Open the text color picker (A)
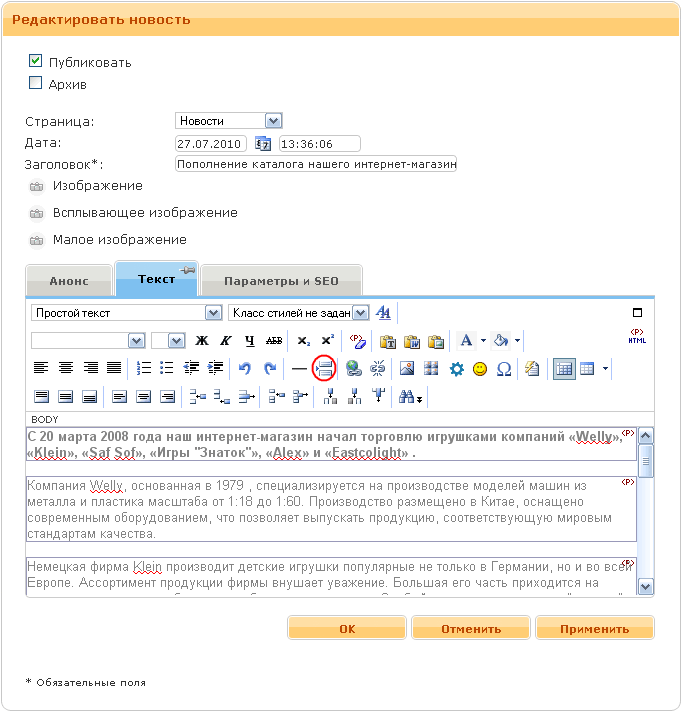Image resolution: width=681 pixels, height=712 pixels. click(466, 341)
